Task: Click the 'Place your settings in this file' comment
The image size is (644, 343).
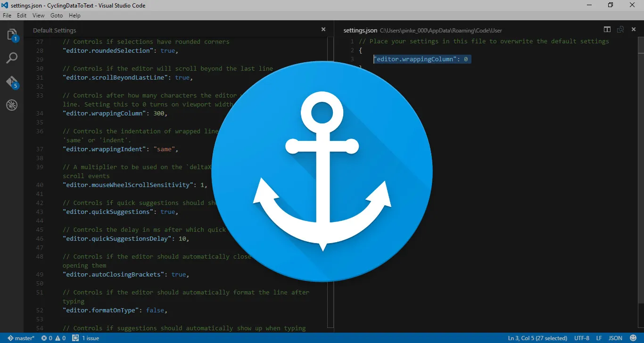Action: 484,41
